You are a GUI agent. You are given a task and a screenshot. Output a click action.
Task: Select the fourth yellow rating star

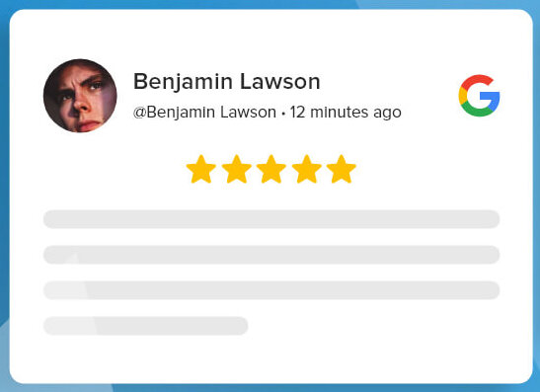click(306, 169)
